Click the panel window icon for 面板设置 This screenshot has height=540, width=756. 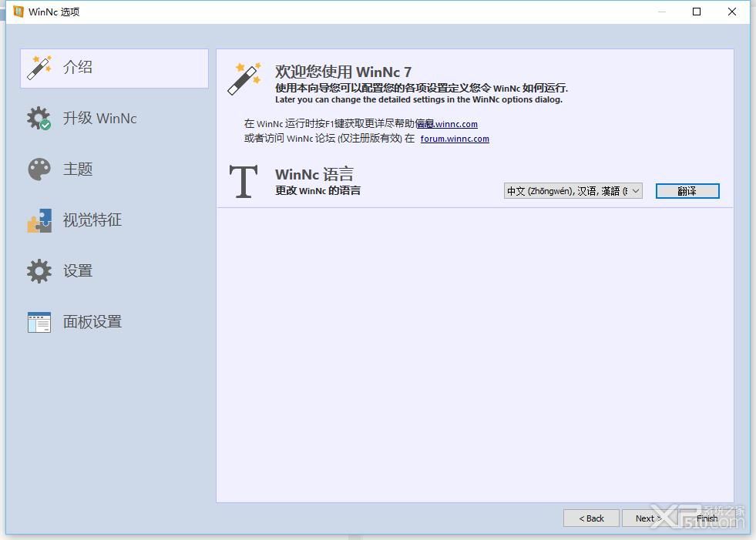[39, 322]
